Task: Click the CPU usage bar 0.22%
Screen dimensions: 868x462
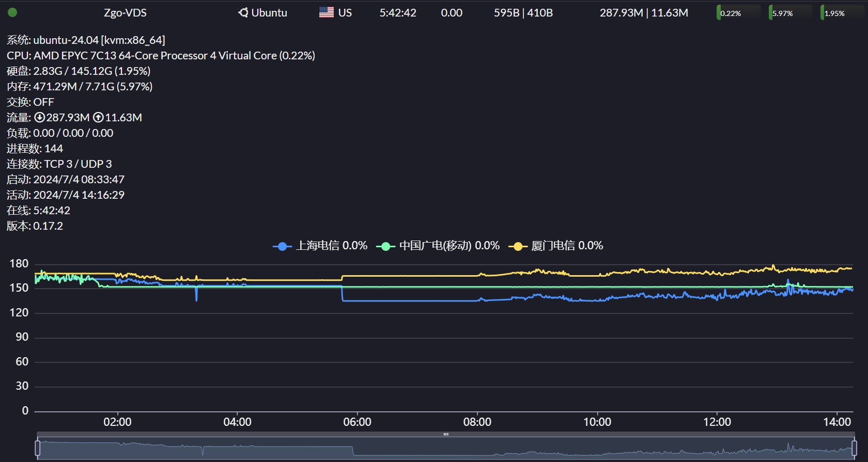Action: (739, 13)
